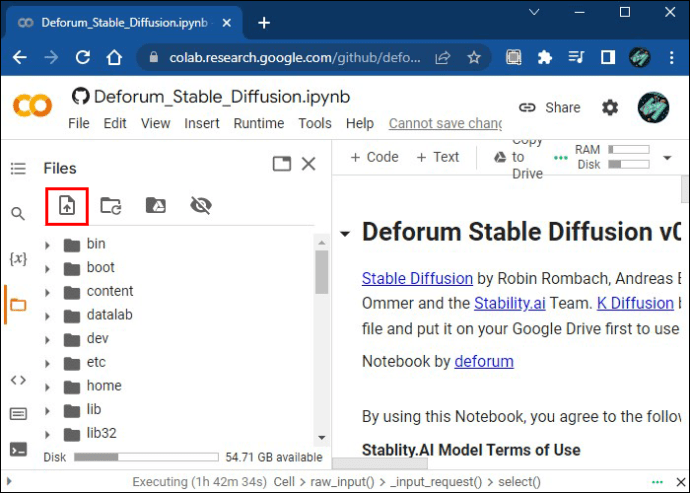This screenshot has height=493, width=690.
Task: Expand the bin folder
Action: (x=47, y=245)
